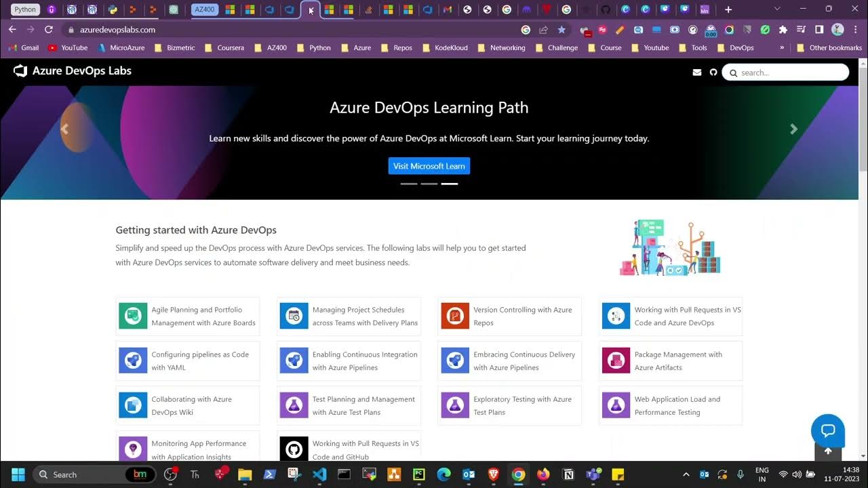The width and height of the screenshot is (868, 488).
Task: Click the scroll-to-top arrow button
Action: point(828,451)
